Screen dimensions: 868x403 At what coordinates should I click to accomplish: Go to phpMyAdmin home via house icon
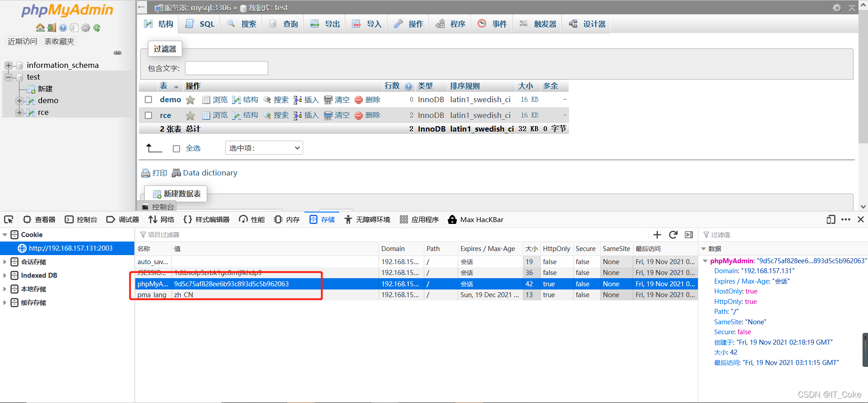pyautogui.click(x=40, y=28)
